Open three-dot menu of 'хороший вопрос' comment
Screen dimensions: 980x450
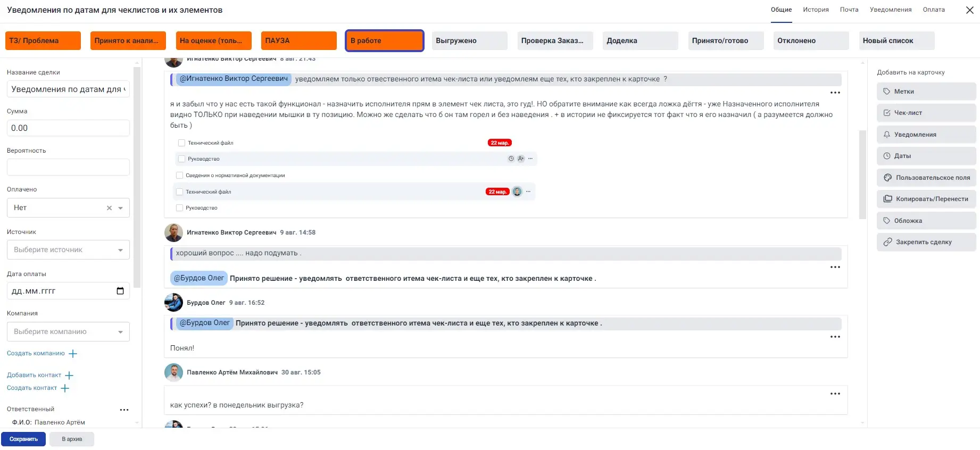tap(835, 267)
